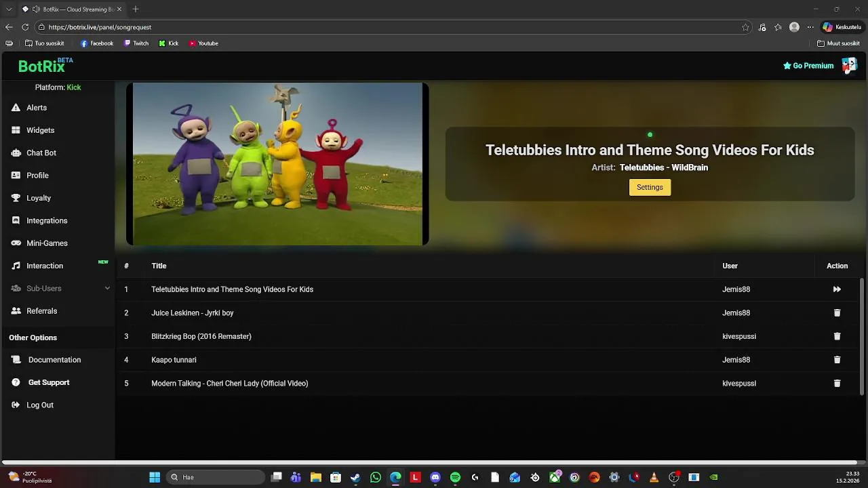This screenshot has width=868, height=488.
Task: Open VLC from the taskbar
Action: point(654,477)
